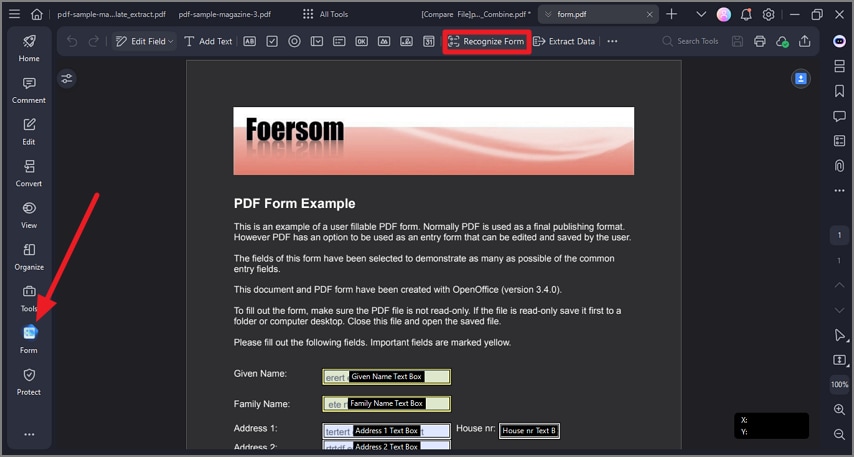Add an OK push button field
This screenshot has width=854, height=457.
coord(361,41)
